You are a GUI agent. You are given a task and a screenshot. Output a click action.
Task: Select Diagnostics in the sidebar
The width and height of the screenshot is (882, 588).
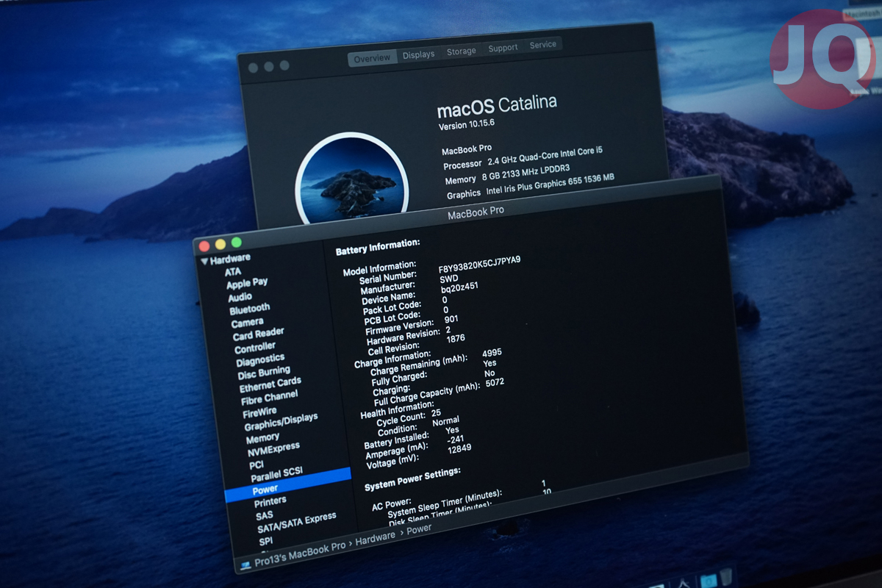pyautogui.click(x=260, y=360)
